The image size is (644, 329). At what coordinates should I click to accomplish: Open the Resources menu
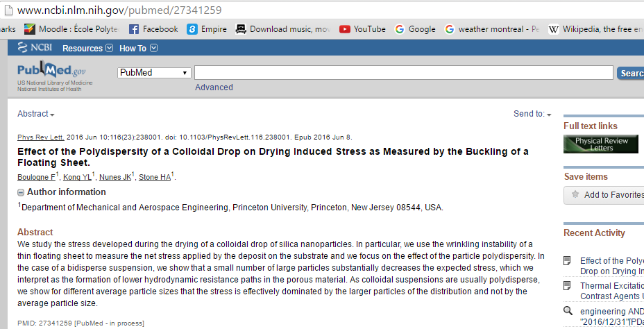tap(87, 49)
